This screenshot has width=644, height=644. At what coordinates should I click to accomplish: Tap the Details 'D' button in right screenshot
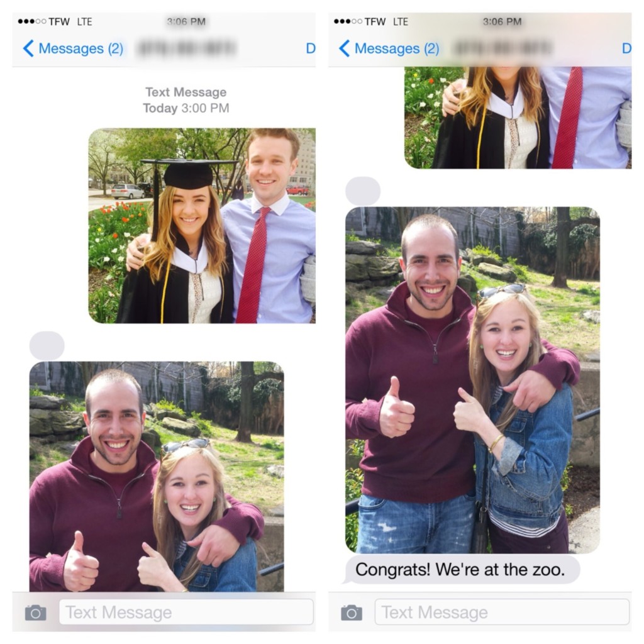tap(627, 48)
